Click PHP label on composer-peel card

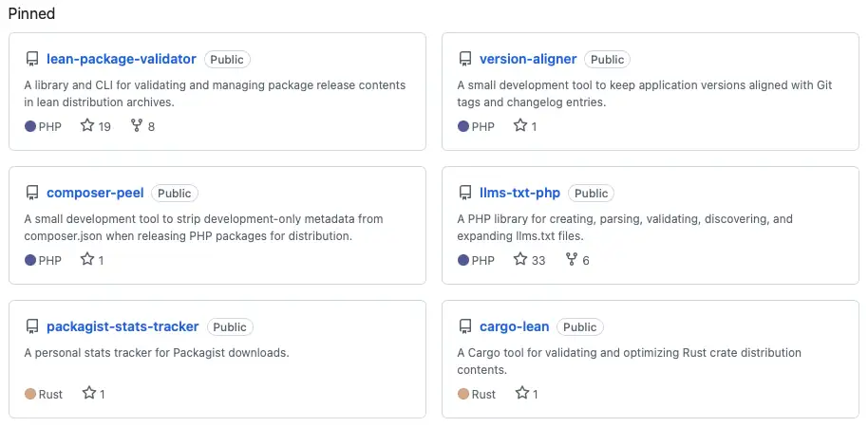click(49, 260)
